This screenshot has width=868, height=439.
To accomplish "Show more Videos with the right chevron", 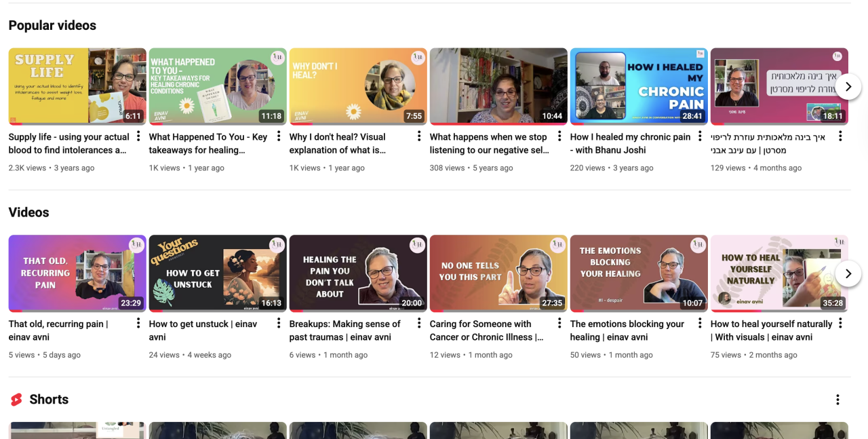I will point(848,274).
